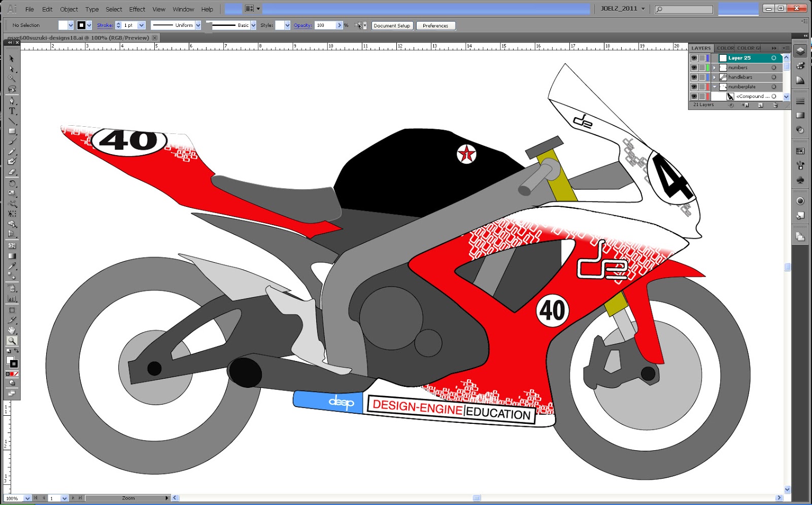Image resolution: width=812 pixels, height=505 pixels.
Task: Select the Direct Selection tool
Action: 12,69
